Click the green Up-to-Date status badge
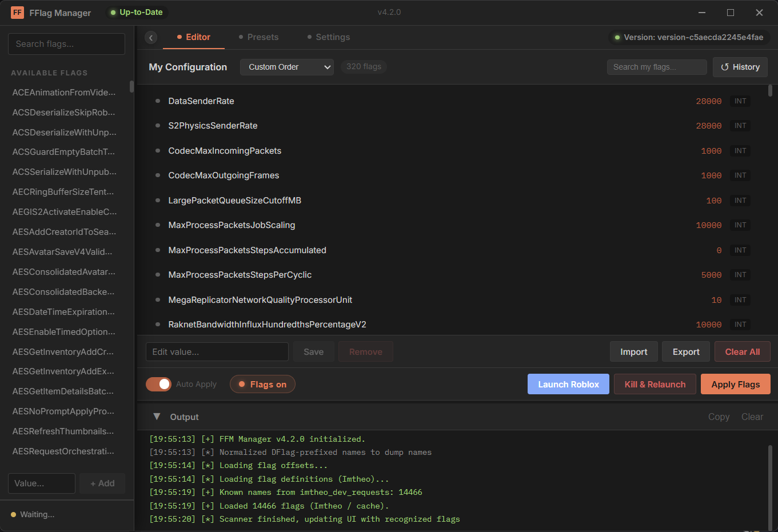Screen dimensions: 778x532 137,13
